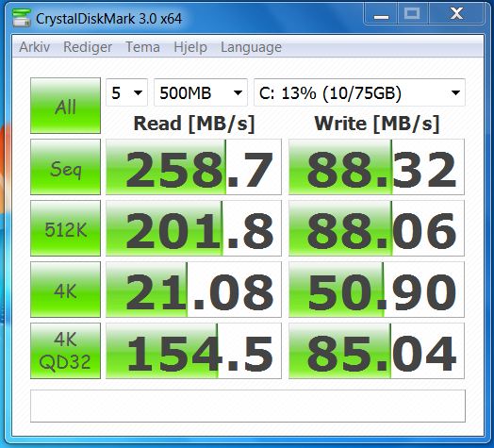Click the Read [MB/s] column header

click(x=194, y=124)
